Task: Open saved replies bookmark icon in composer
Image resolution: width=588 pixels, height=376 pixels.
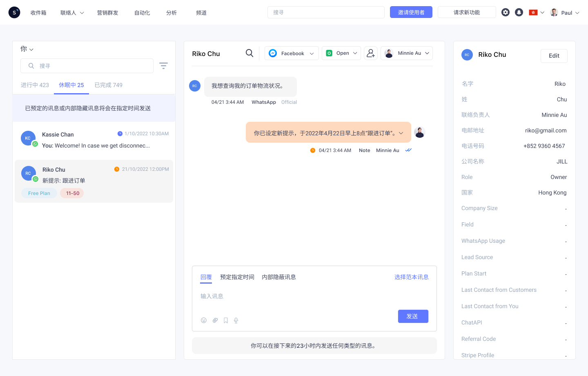Action: click(225, 320)
